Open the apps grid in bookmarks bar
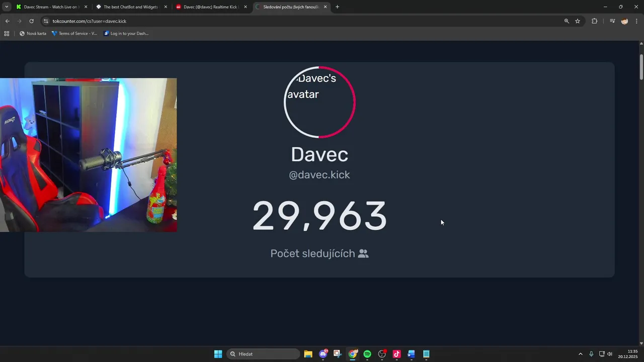644x362 pixels. [x=7, y=34]
